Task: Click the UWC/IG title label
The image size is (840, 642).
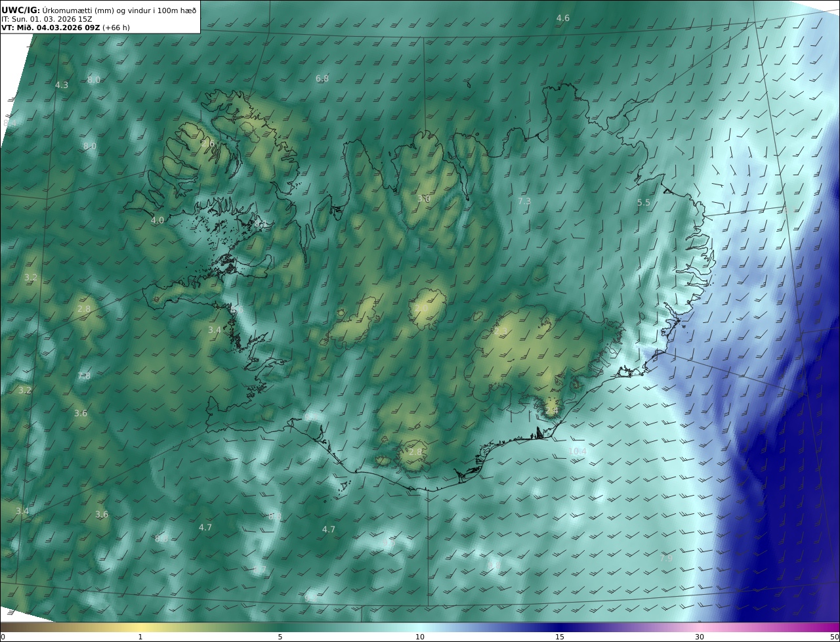Action: point(21,10)
